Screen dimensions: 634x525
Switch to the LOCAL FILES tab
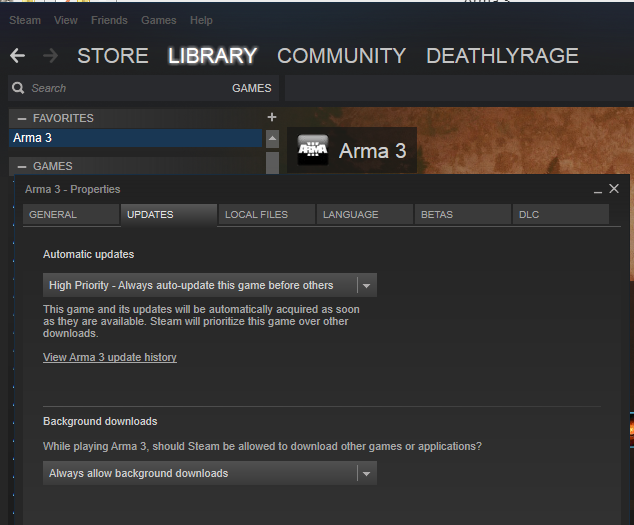coord(267,214)
